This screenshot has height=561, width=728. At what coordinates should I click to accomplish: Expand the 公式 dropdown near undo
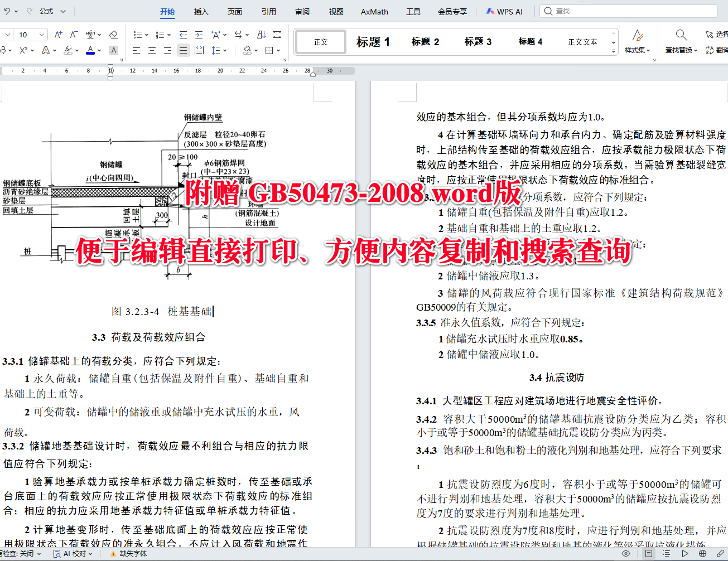(x=63, y=11)
